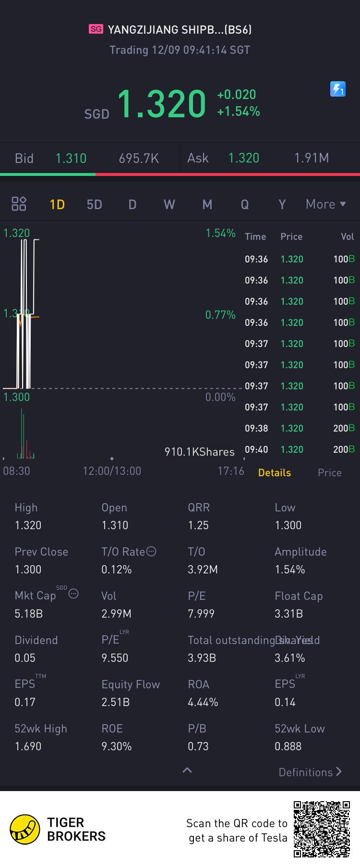The height and width of the screenshot is (868, 360).
Task: Tap the Bid price 1.310 quote
Action: tap(71, 158)
